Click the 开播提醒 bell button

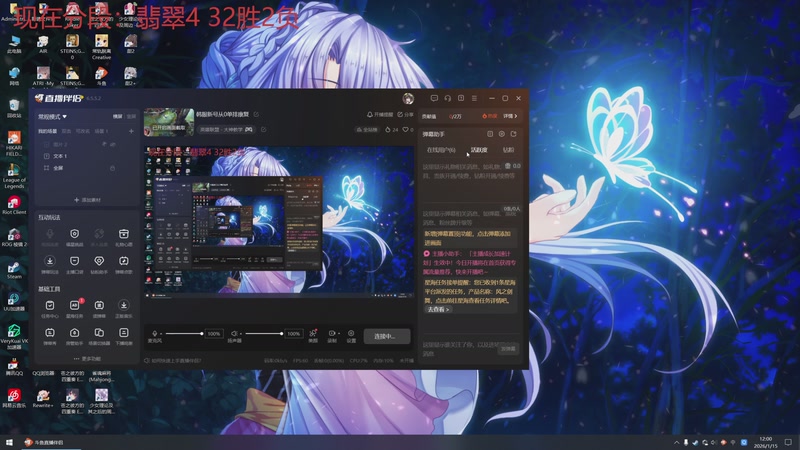(x=380, y=115)
